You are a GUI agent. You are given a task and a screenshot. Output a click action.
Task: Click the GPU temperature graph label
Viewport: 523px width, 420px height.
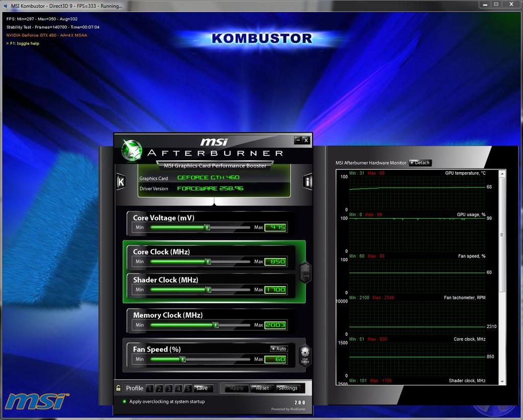(465, 173)
